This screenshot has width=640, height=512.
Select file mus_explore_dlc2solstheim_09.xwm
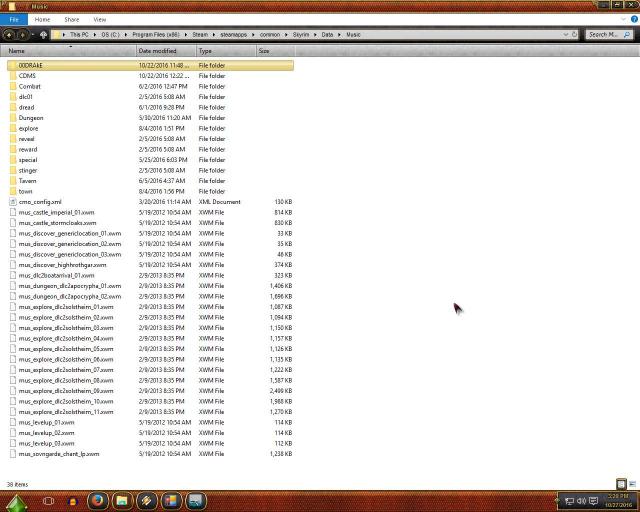click(x=66, y=391)
